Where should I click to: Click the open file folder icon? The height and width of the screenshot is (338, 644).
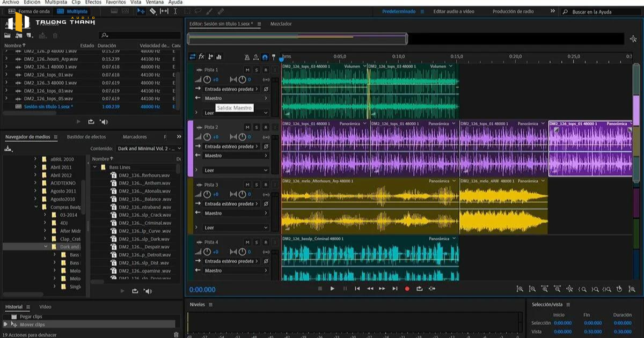(8, 35)
